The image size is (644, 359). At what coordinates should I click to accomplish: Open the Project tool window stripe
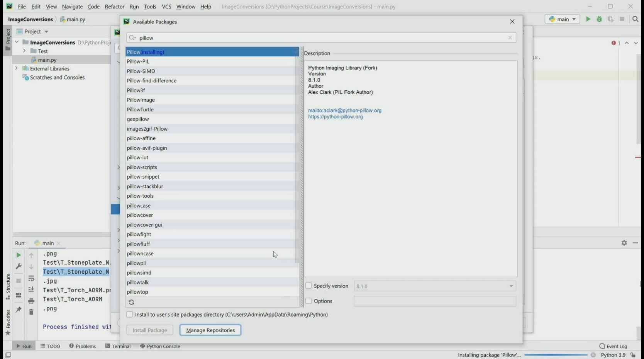(x=8, y=40)
